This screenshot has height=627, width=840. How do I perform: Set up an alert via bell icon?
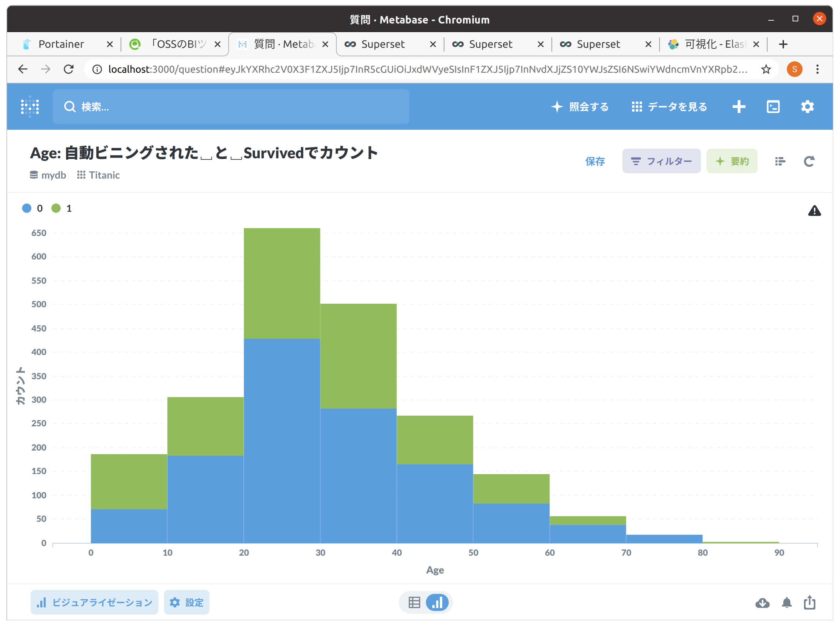coord(786,603)
